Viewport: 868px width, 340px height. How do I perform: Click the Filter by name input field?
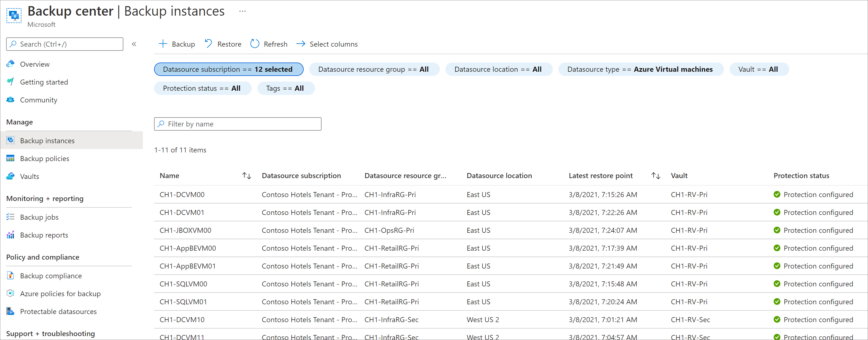pos(238,123)
